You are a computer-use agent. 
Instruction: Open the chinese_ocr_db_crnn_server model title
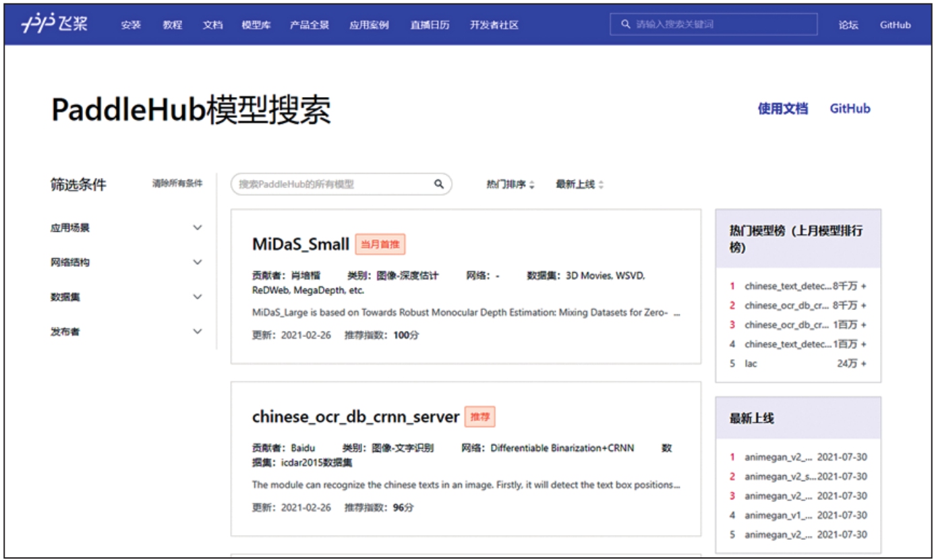pyautogui.click(x=355, y=417)
